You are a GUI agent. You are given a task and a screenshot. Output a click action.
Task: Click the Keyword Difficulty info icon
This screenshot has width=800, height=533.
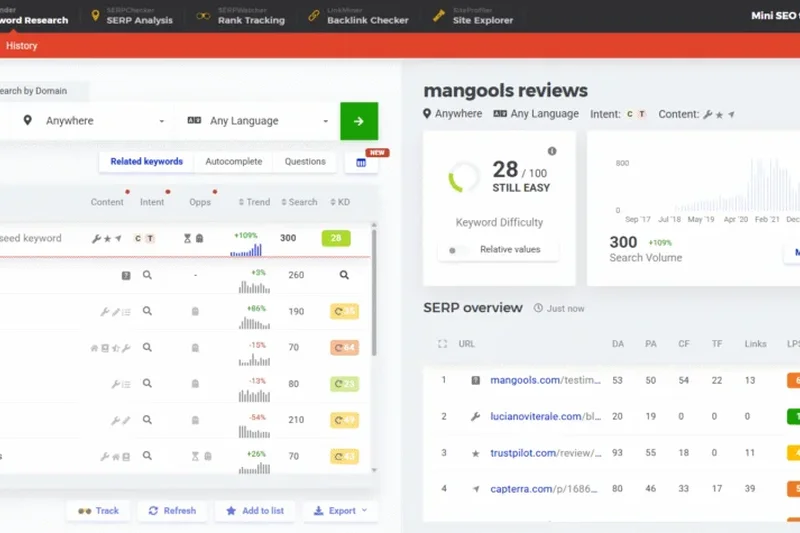[552, 151]
